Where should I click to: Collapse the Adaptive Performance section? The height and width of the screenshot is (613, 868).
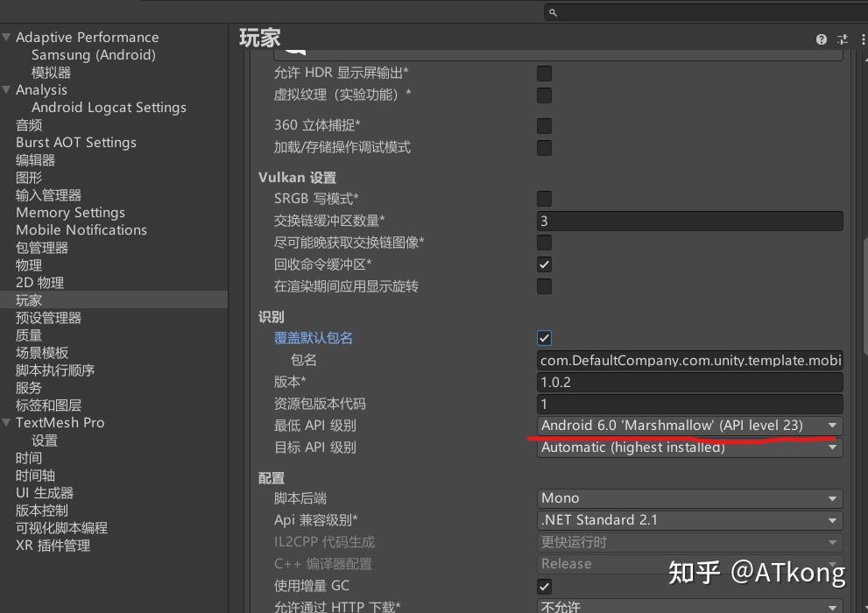(x=7, y=37)
